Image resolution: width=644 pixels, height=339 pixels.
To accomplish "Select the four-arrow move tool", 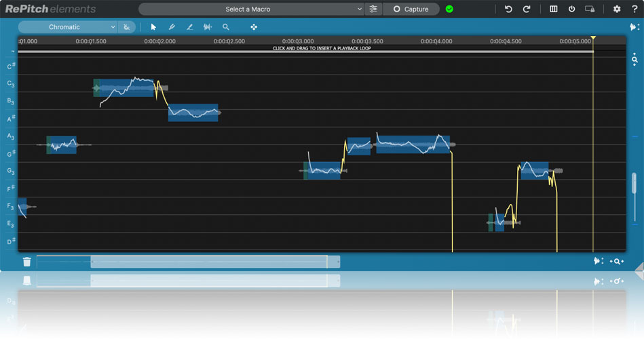I will coord(254,27).
